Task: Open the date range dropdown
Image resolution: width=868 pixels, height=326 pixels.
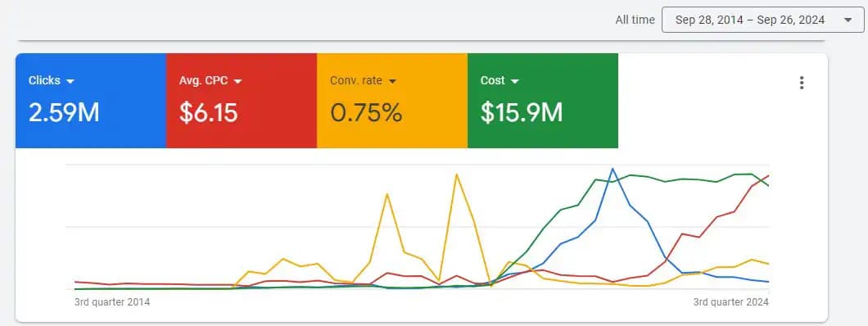Action: click(763, 20)
